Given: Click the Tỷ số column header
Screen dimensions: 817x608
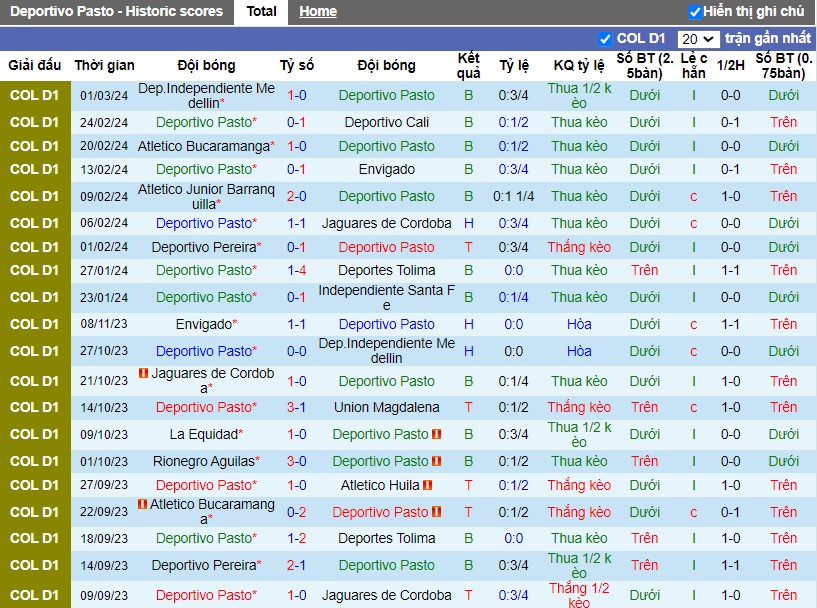Looking at the screenshot, I should 296,66.
